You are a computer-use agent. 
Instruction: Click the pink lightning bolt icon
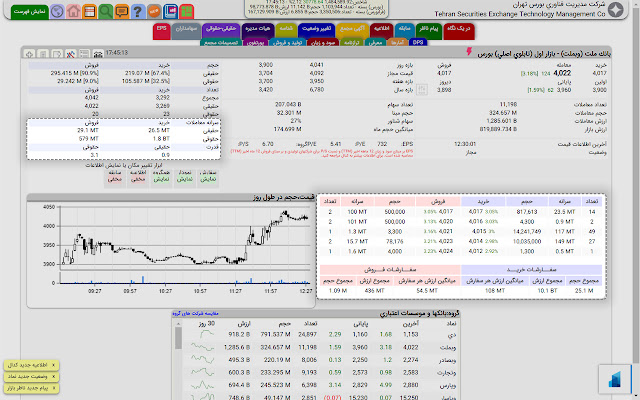coord(469,52)
